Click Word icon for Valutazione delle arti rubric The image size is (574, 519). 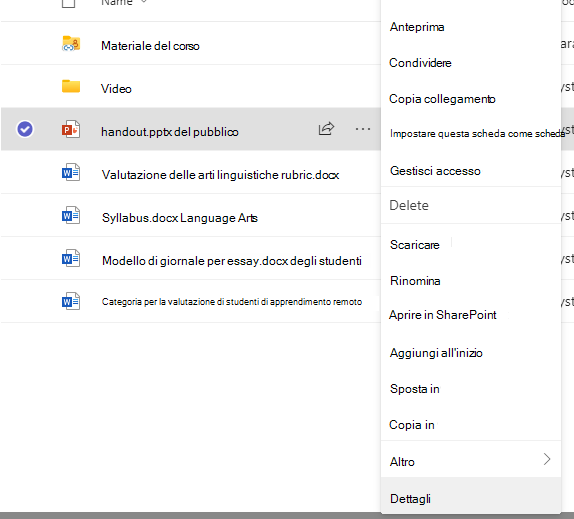tap(71, 172)
